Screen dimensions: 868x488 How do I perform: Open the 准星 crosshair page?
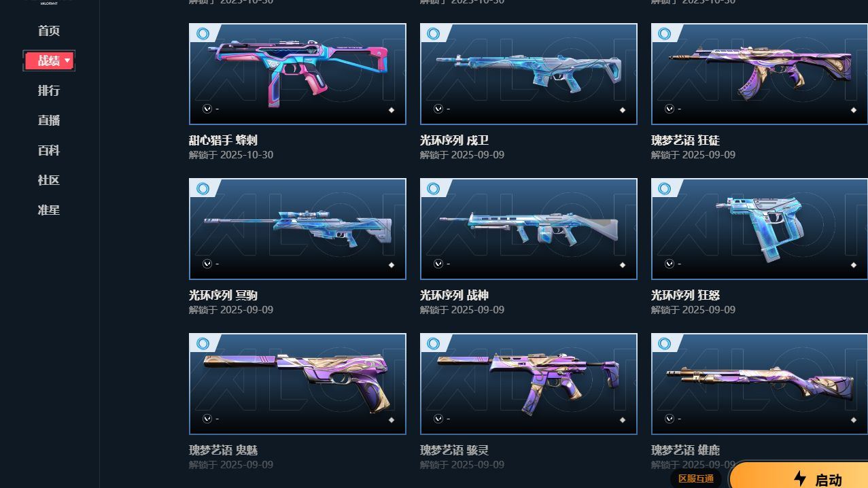[x=49, y=210]
